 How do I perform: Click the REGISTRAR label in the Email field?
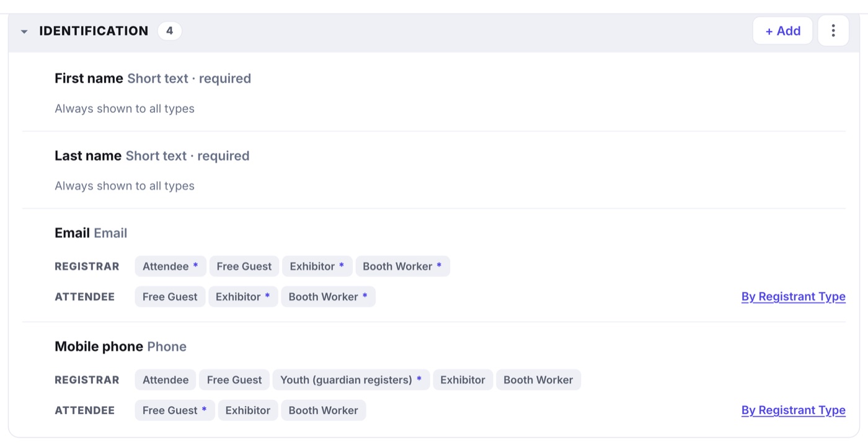click(x=87, y=267)
